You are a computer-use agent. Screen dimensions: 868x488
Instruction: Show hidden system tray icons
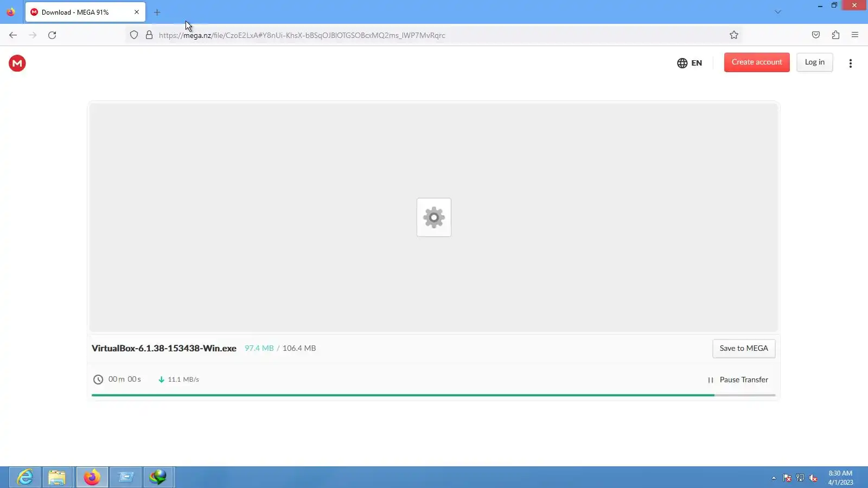774,478
